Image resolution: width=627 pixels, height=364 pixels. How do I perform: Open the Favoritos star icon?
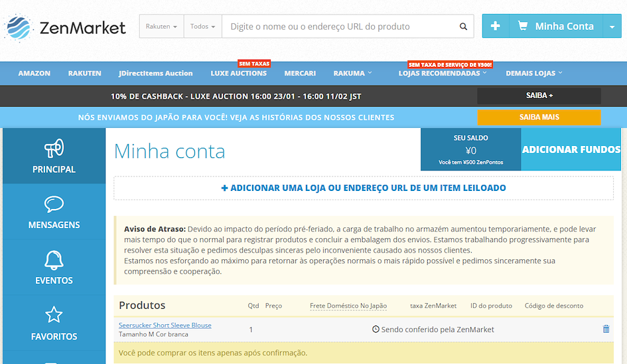point(54,315)
